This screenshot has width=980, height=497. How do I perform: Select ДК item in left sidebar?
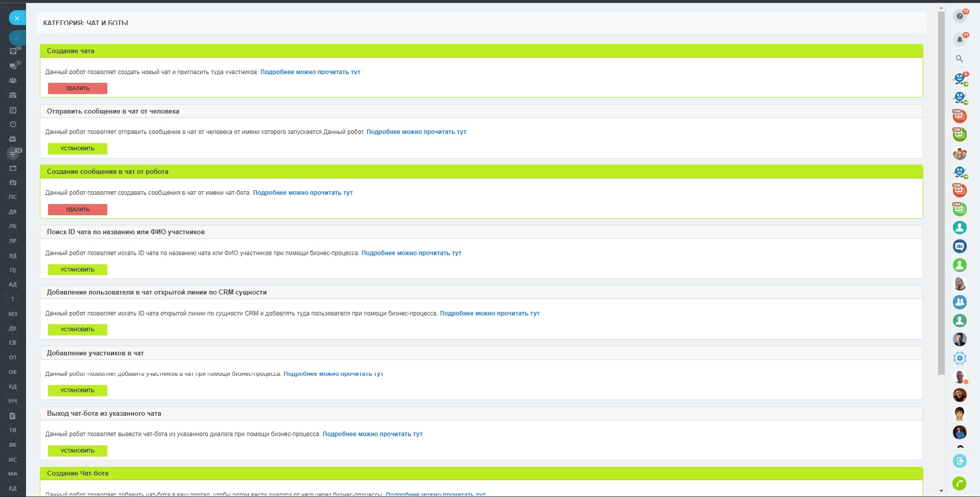click(x=13, y=328)
